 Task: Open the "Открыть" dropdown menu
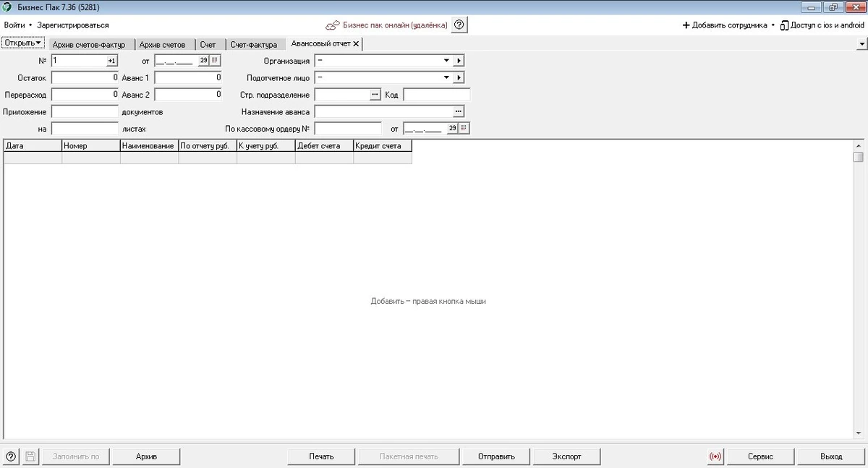24,43
